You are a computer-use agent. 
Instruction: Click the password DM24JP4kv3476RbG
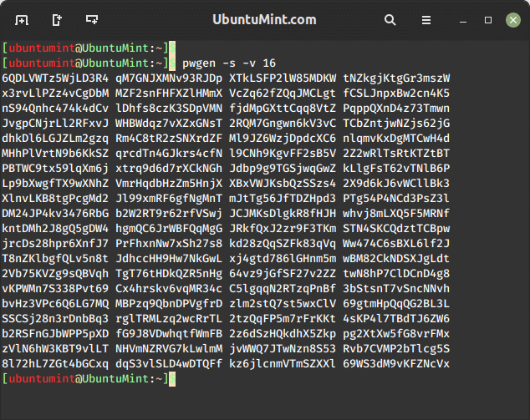55,214
